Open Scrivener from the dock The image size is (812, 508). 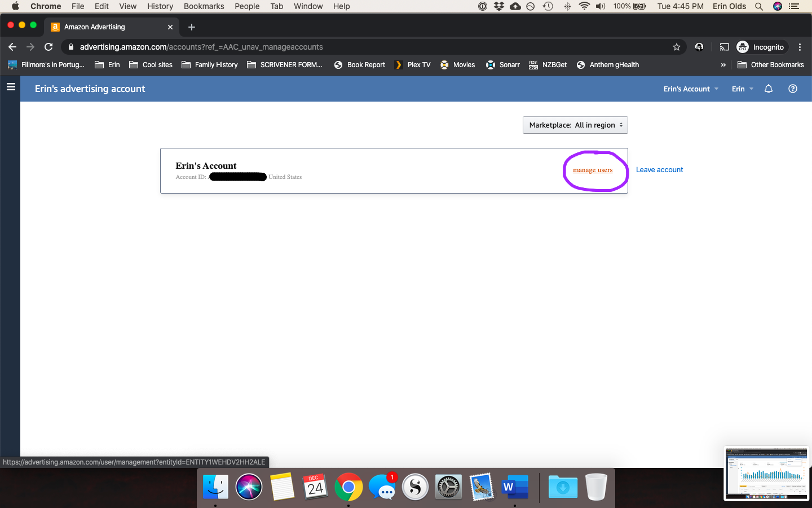416,487
